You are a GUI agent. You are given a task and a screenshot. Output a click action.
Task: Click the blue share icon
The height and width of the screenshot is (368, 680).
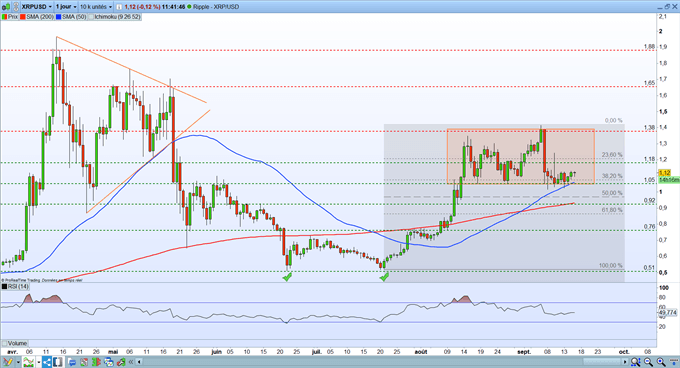[47, 362]
